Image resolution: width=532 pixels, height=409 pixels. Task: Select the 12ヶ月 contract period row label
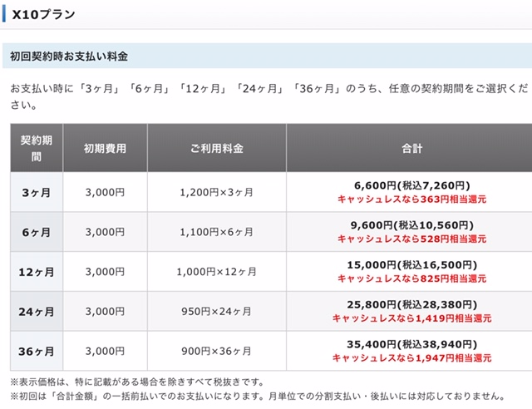click(36, 272)
